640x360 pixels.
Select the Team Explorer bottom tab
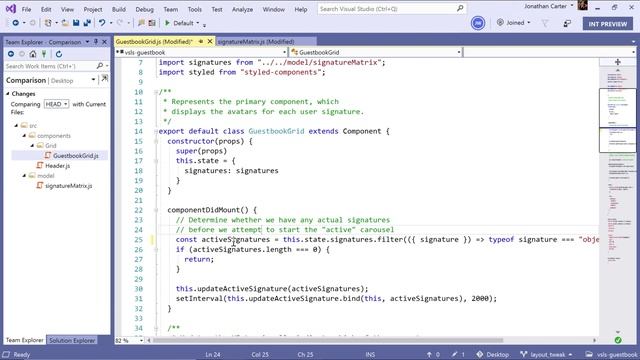pos(24,340)
